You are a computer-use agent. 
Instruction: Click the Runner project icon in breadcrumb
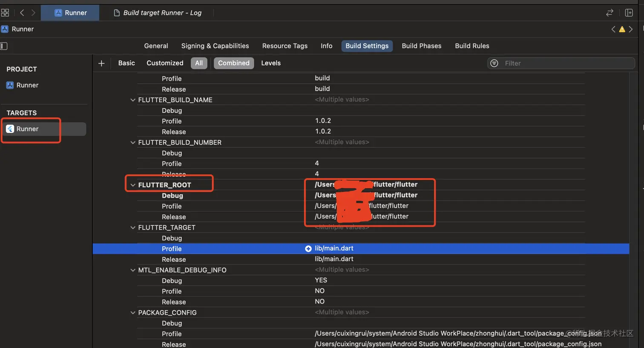tap(5, 29)
